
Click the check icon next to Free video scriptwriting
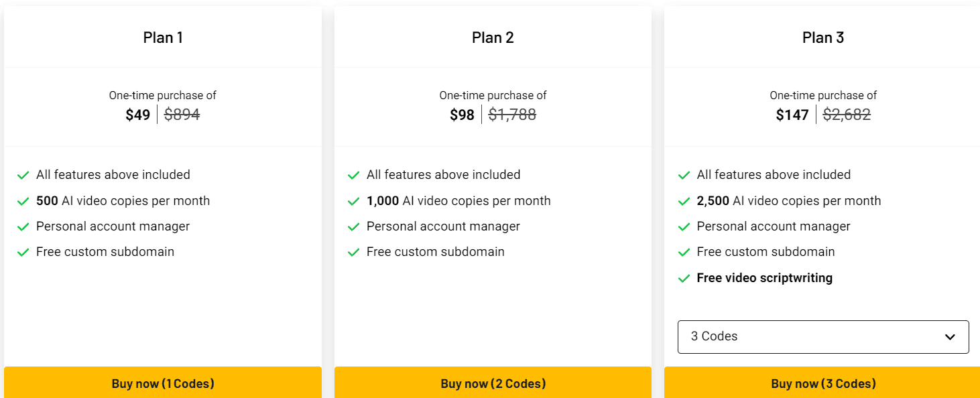pyautogui.click(x=684, y=277)
